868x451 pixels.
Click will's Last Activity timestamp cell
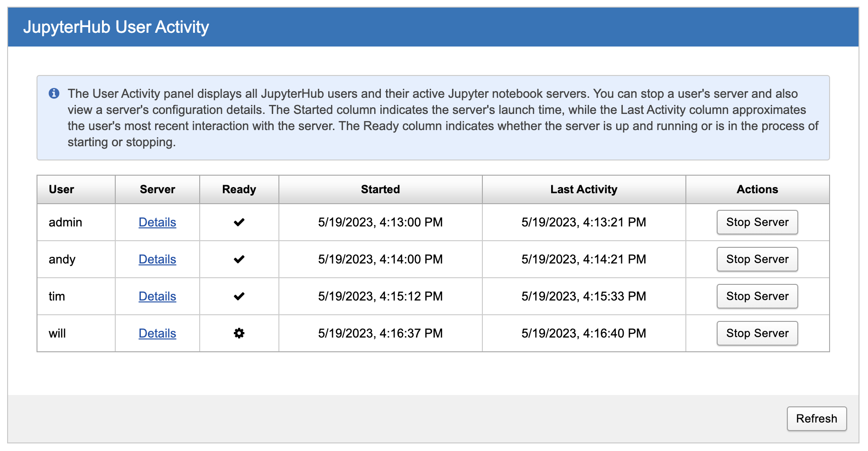coord(583,333)
